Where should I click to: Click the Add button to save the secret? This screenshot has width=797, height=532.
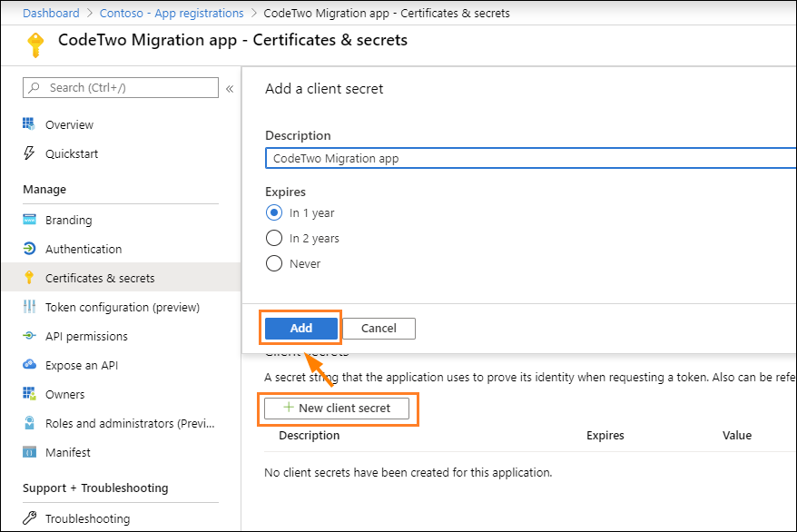click(x=300, y=328)
